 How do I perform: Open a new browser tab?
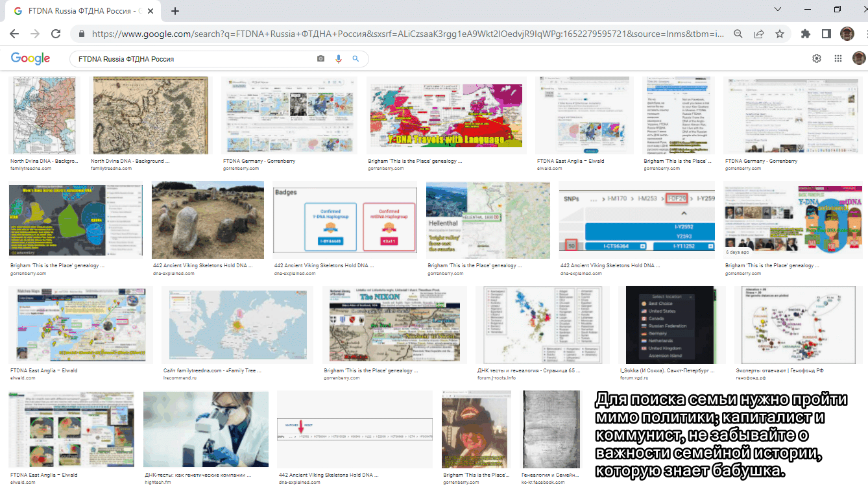point(175,11)
